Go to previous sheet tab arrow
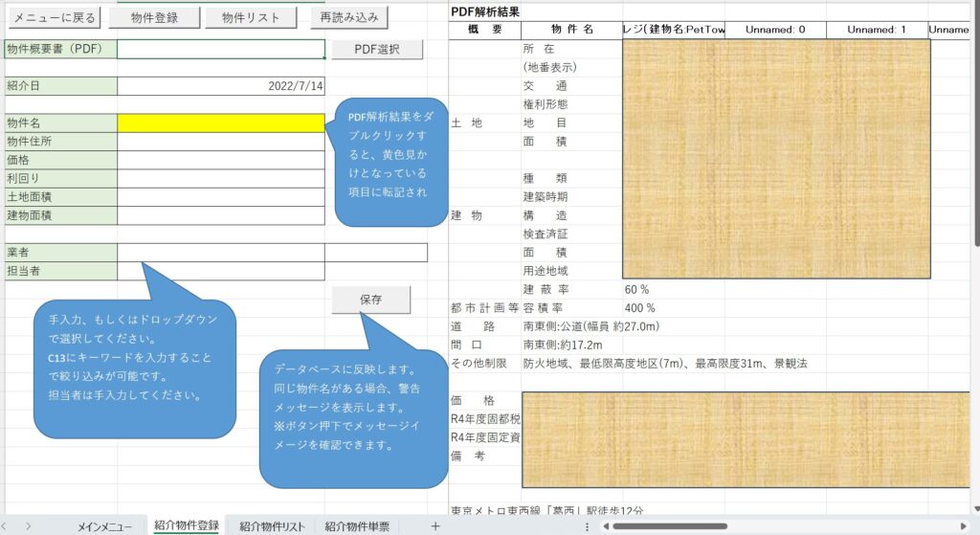 (x=4, y=526)
